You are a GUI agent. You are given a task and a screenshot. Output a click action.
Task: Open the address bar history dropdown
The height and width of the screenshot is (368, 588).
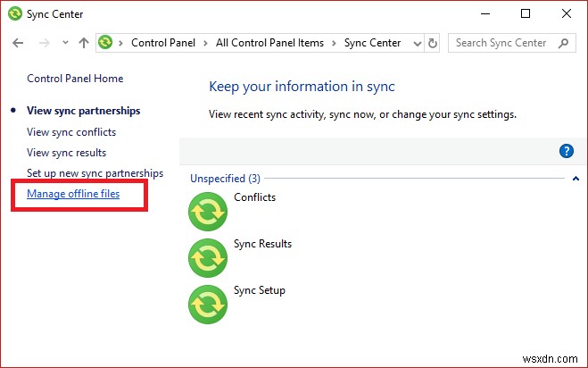pyautogui.click(x=416, y=43)
